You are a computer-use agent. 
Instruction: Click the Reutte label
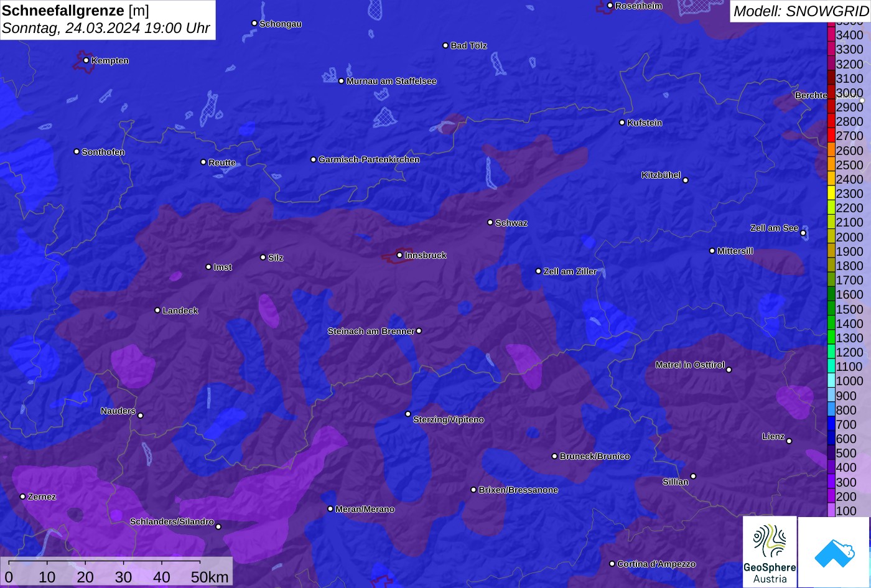pos(222,162)
